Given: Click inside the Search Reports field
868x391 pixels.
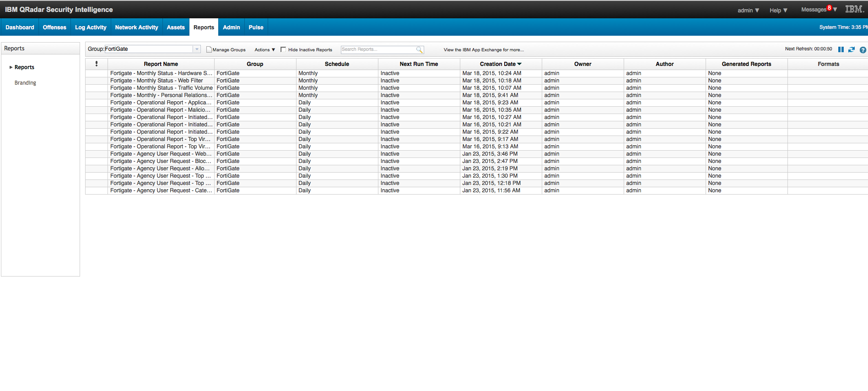Looking at the screenshot, I should click(x=378, y=49).
